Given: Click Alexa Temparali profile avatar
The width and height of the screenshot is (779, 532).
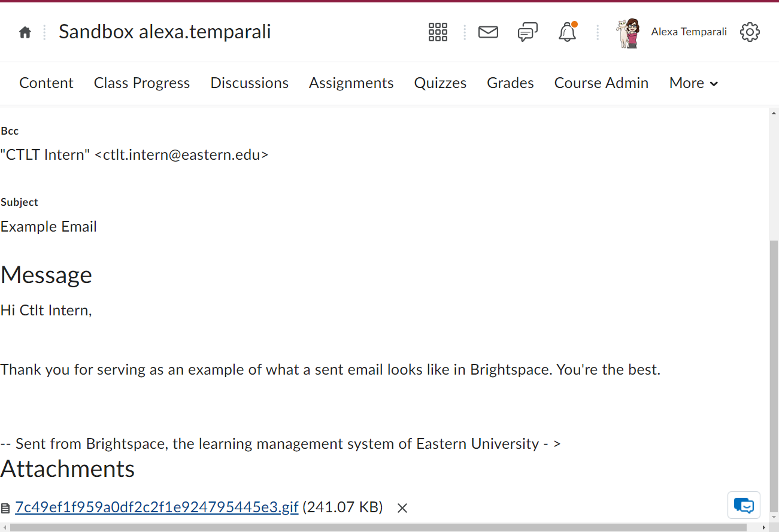Looking at the screenshot, I should click(x=628, y=33).
